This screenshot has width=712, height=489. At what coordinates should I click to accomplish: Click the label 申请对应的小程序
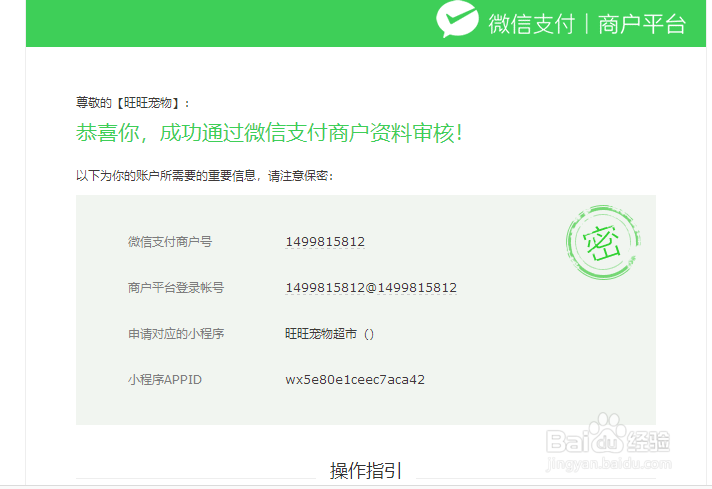[x=176, y=334]
